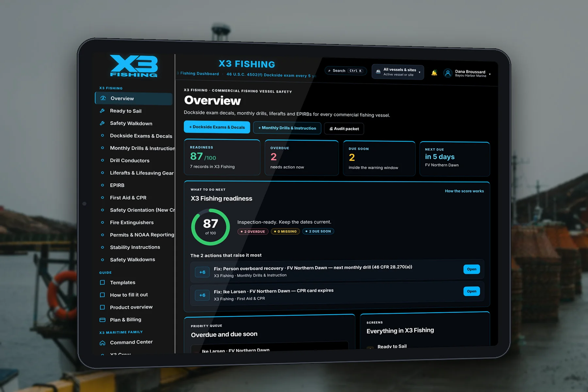588x392 pixels.
Task: Click the 87 of 100 readiness ring
Action: (210, 227)
